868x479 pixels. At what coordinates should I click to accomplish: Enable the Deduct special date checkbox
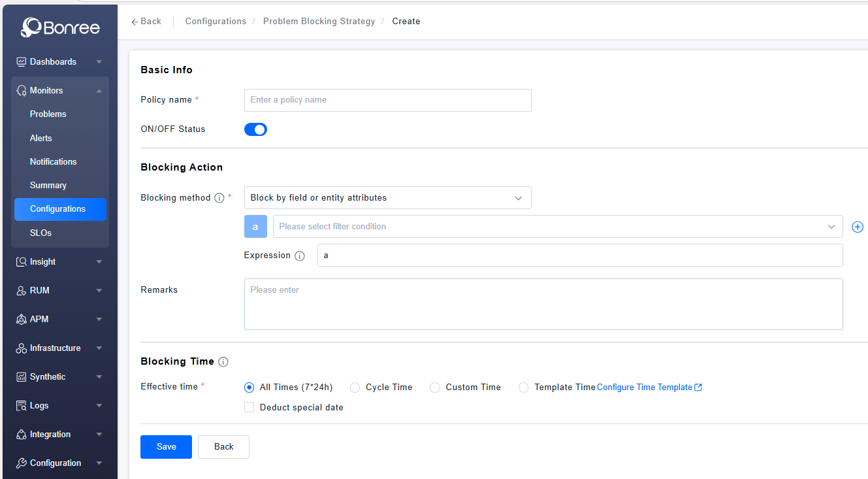[249, 408]
